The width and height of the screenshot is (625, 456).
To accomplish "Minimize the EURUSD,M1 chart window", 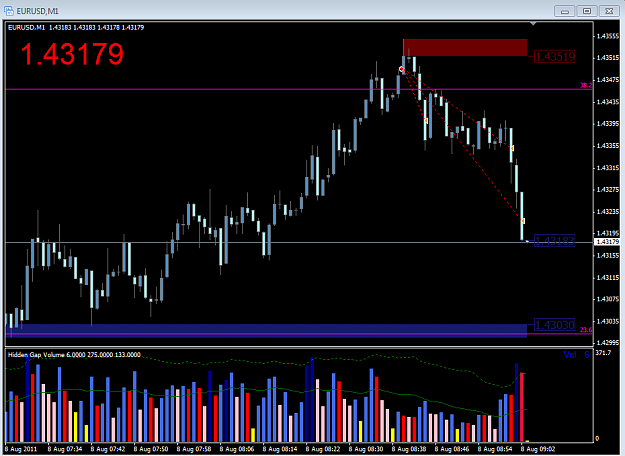I will 564,11.
